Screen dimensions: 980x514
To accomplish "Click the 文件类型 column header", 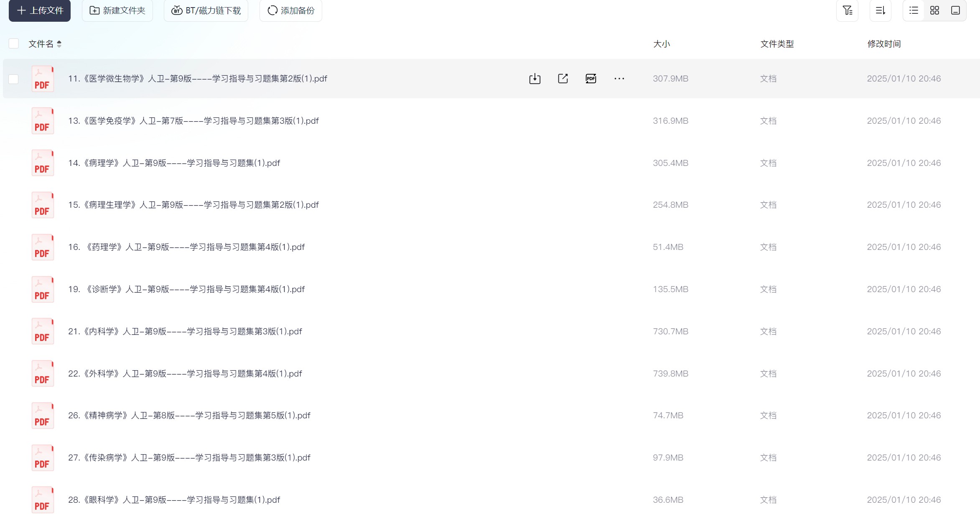I will (777, 44).
